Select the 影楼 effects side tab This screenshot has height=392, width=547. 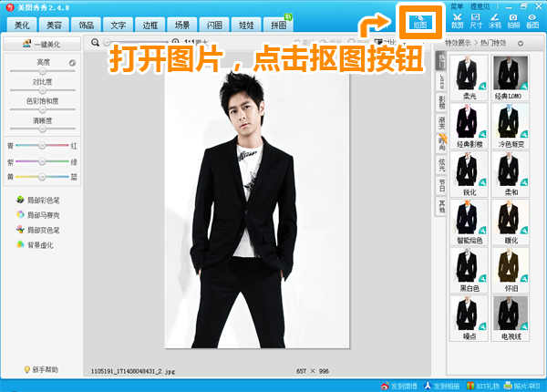click(x=441, y=102)
